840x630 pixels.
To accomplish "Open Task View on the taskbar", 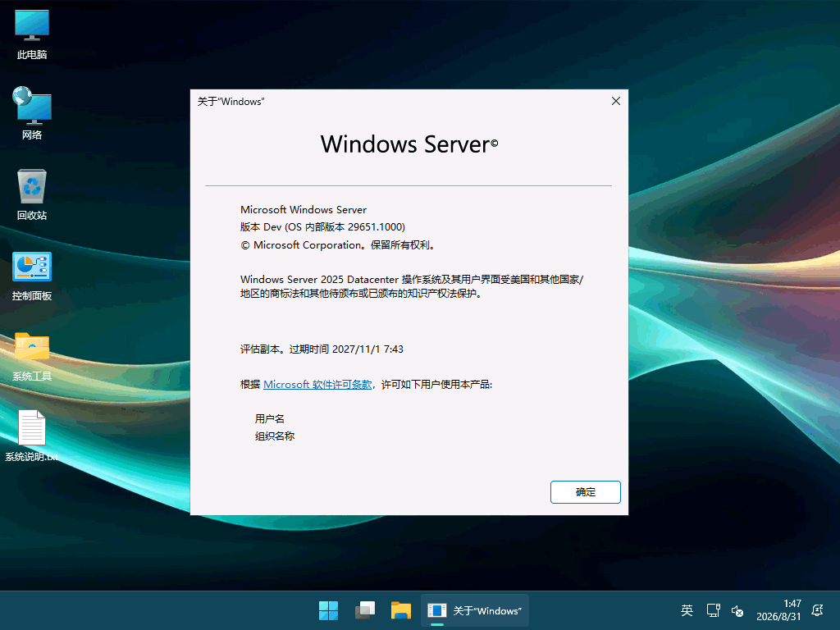I will (x=365, y=610).
